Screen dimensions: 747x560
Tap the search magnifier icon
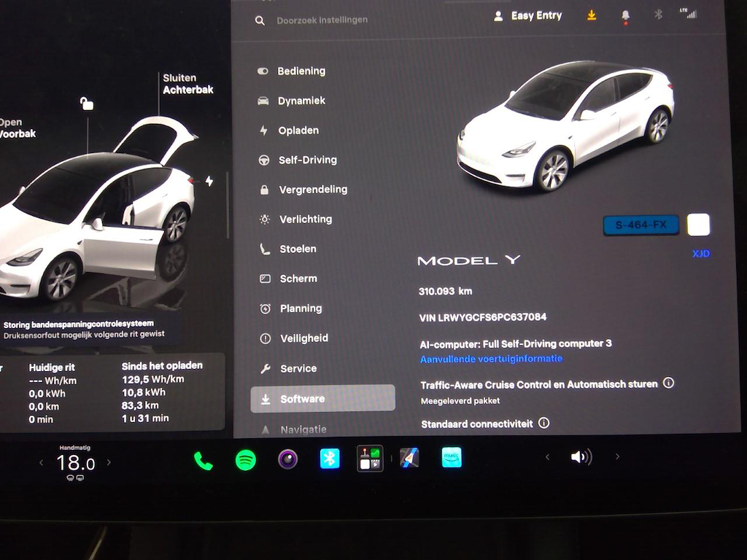(x=260, y=20)
